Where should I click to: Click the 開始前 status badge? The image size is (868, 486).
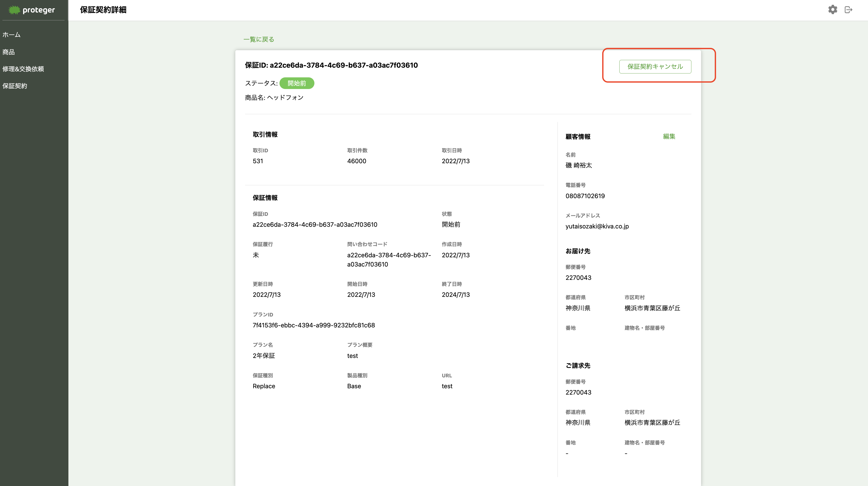click(296, 83)
